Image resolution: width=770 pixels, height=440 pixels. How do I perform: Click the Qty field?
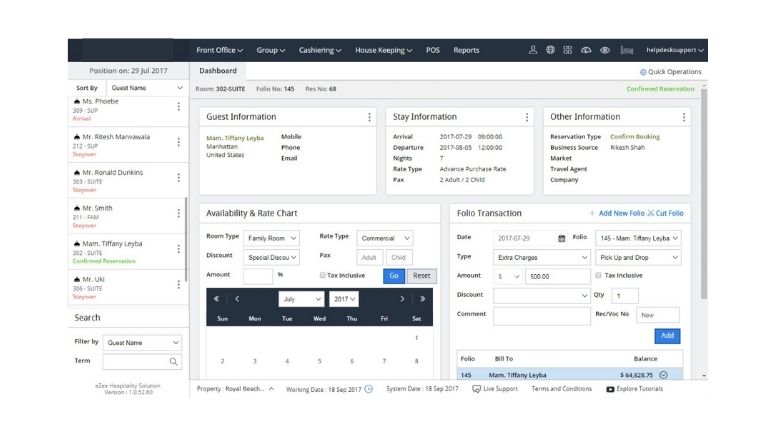(x=625, y=296)
